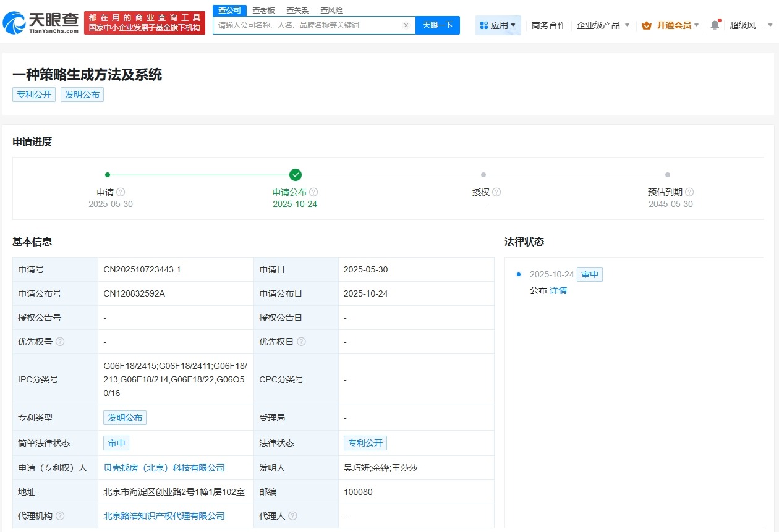Click the green checkmark on 申请公布 milestone
779x532 pixels.
[295, 174]
